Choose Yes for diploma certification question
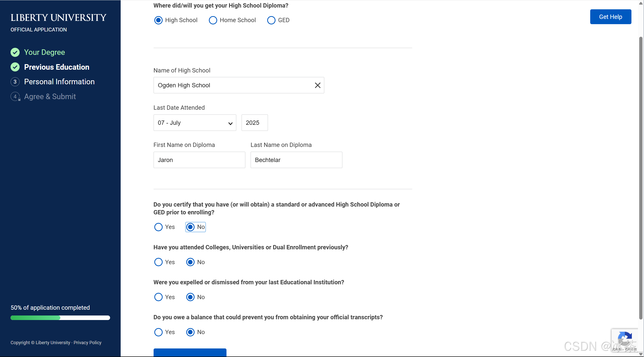The width and height of the screenshot is (644, 357). pos(158,227)
